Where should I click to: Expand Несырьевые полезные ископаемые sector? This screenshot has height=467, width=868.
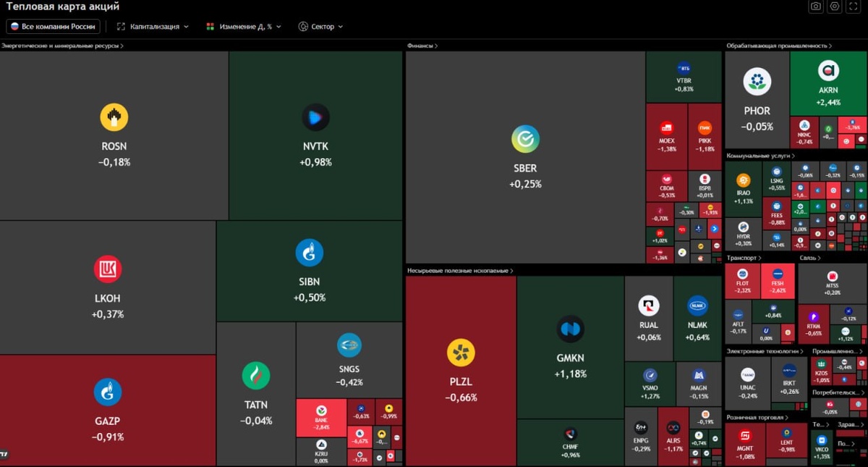click(460, 271)
